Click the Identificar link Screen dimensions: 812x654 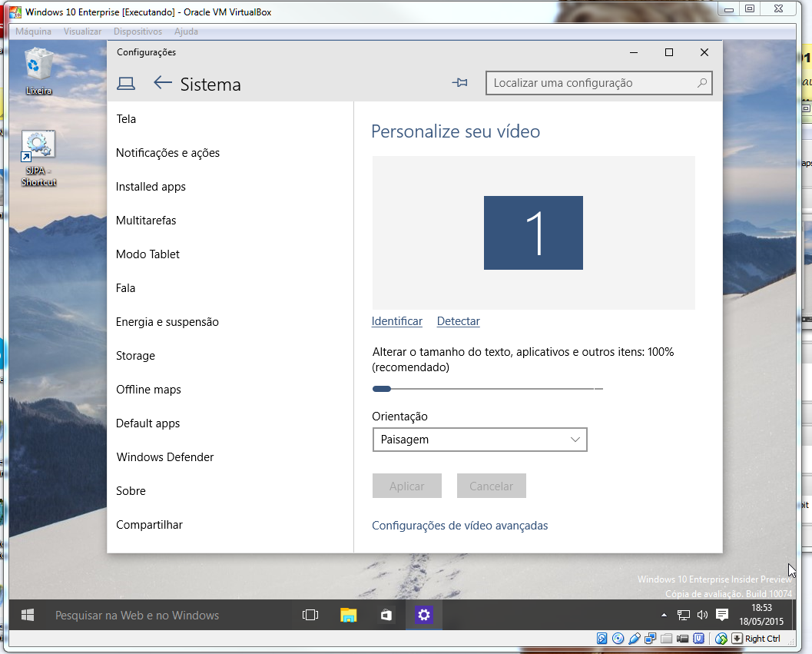tap(396, 321)
